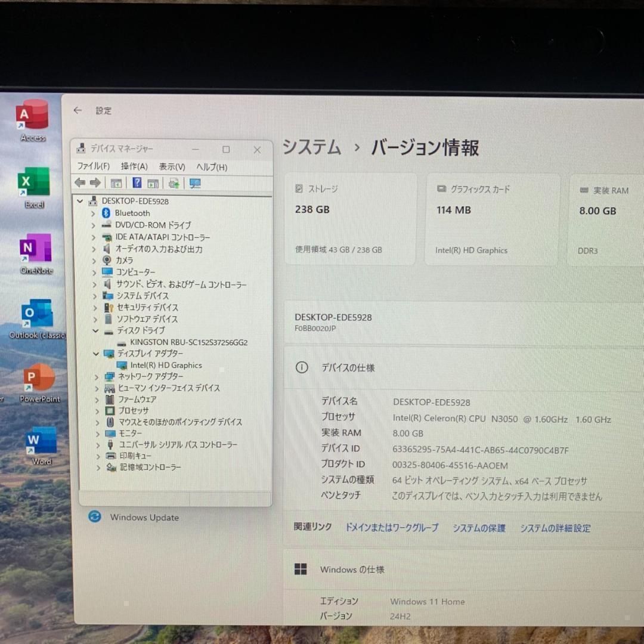
Task: Click the Scan for hardware changes monitor icon
Action: 195,184
